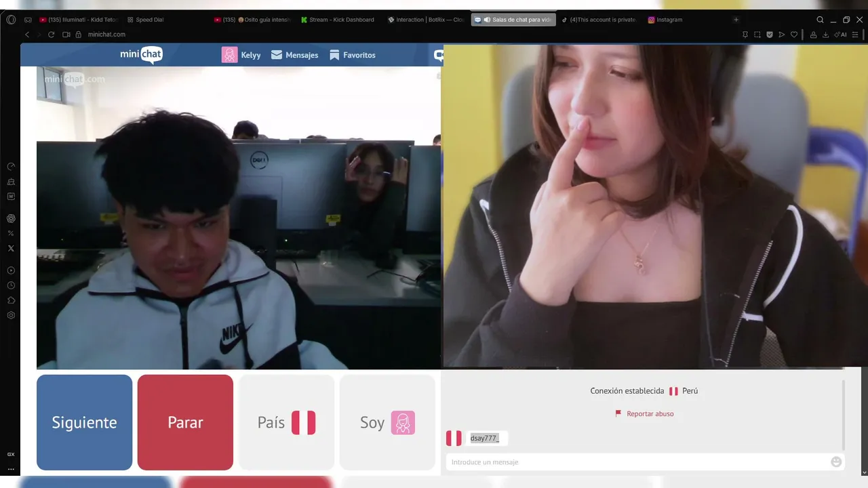Screen dimensions: 868x488
Task: Click the minichat logo
Action: [141, 54]
